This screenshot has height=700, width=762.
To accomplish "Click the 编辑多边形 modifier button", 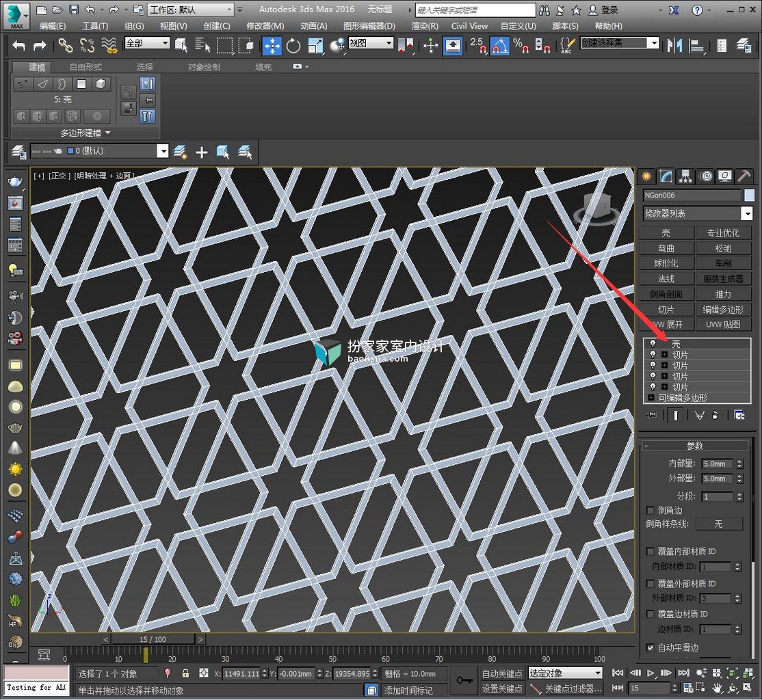I will (x=723, y=310).
